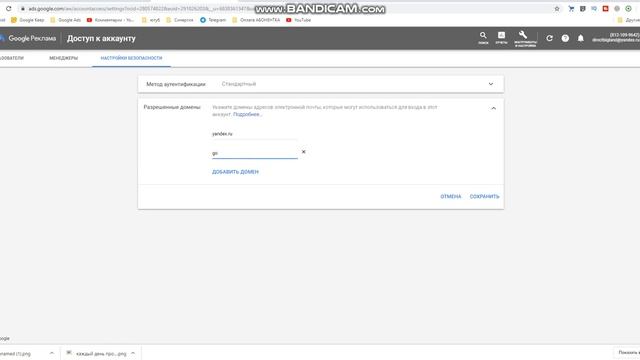Click the Google Ads refresh data icon
Screen dimensions: 640x360
(549, 38)
